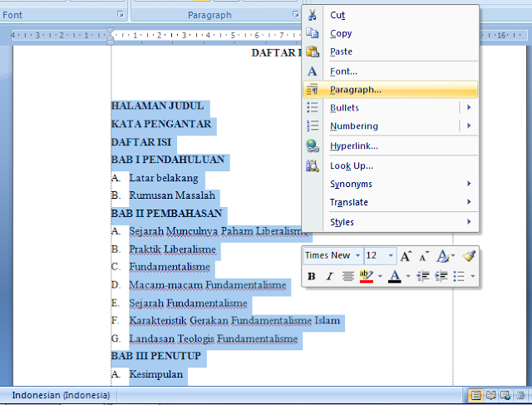Screen dimensions: 532x405
Task: Click the Numbering list icon in context menu
Action: [313, 126]
